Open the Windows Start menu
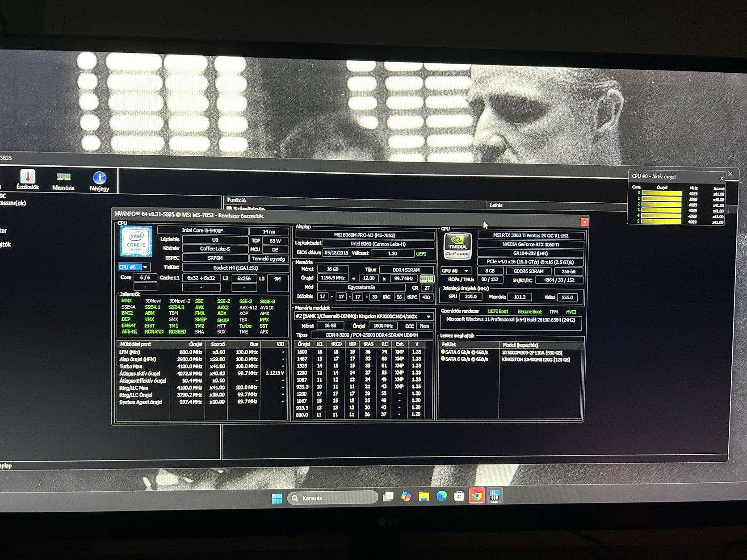747x560 pixels. 277,497
